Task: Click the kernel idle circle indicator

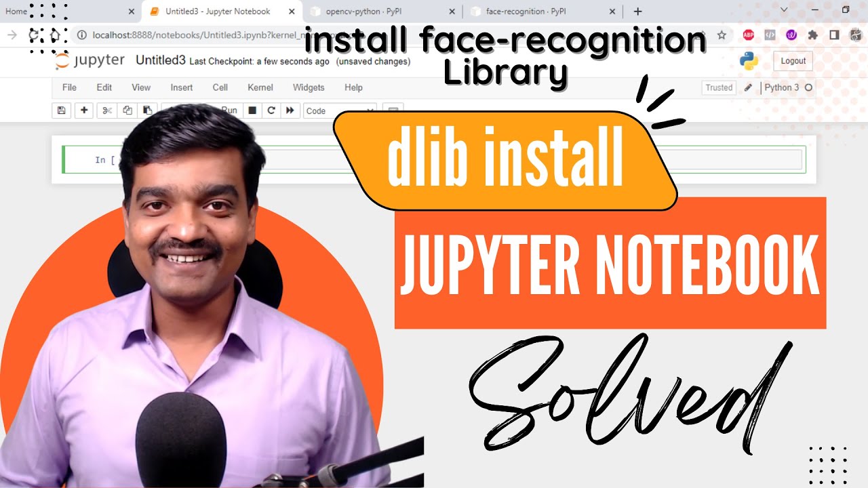Action: [808, 87]
